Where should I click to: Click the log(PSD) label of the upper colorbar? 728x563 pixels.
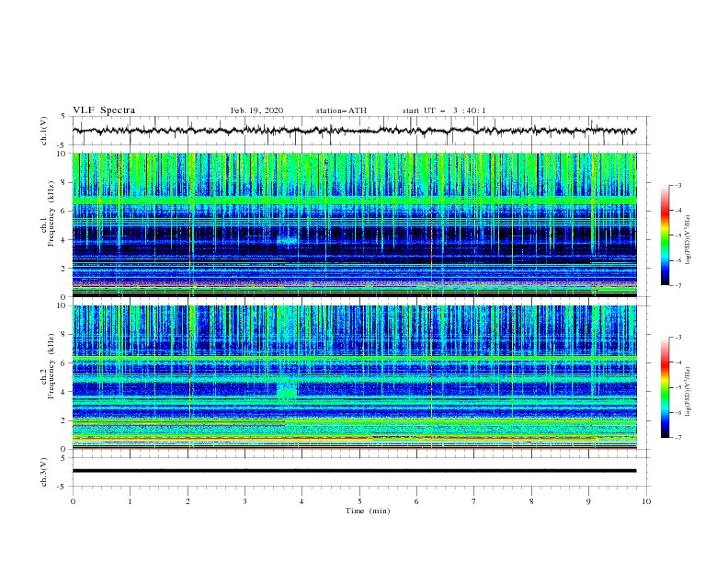coord(688,240)
